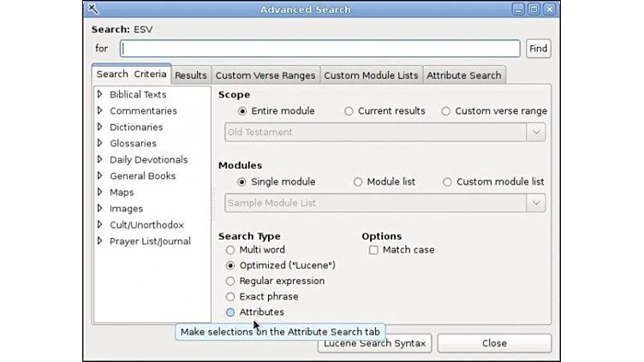Click the Find button
The height and width of the screenshot is (362, 644).
click(x=538, y=49)
